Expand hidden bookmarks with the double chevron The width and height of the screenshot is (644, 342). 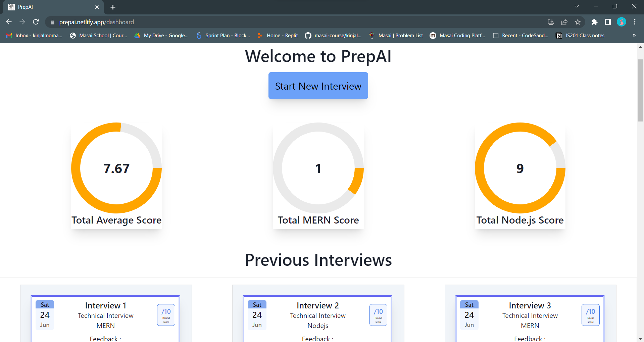point(634,35)
